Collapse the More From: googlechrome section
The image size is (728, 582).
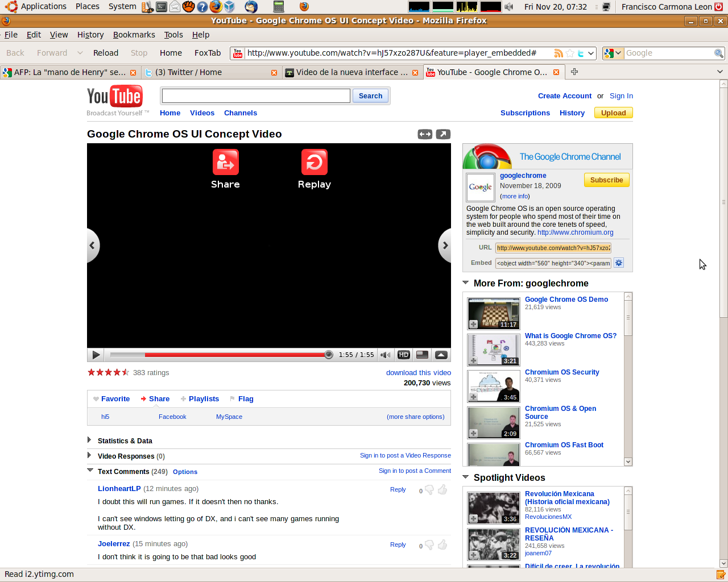pos(466,283)
